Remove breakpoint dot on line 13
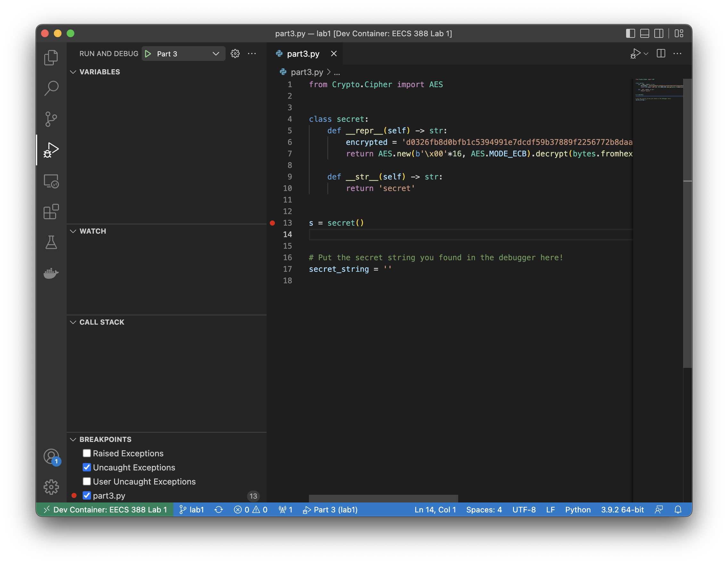Image resolution: width=728 pixels, height=564 pixels. [272, 223]
